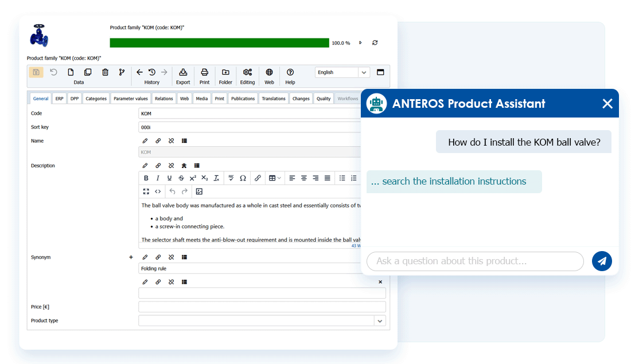Click the pencil edit icon for Description
Image resolution: width=631 pixels, height=364 pixels.
coord(145,166)
